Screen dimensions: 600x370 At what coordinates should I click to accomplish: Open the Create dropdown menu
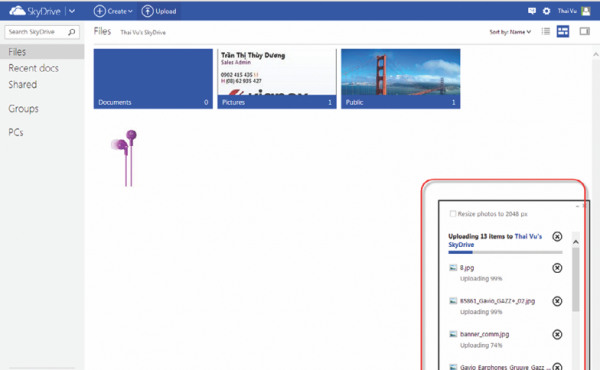coord(113,11)
